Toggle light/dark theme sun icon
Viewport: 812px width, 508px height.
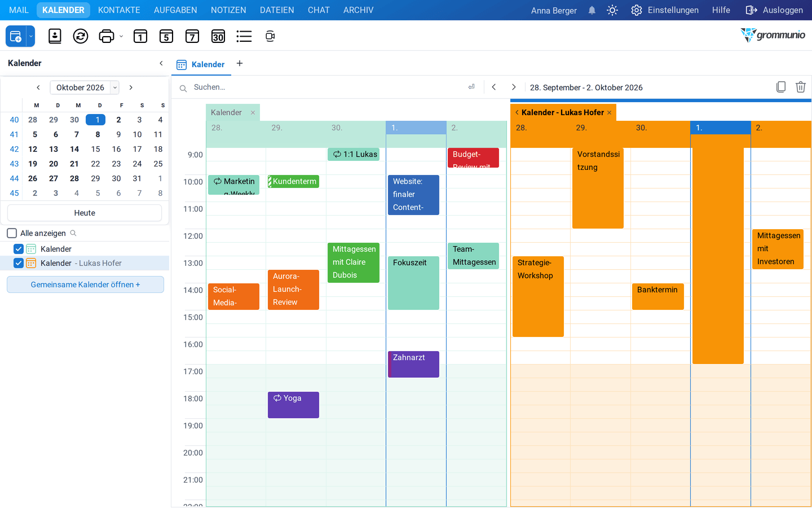(612, 10)
